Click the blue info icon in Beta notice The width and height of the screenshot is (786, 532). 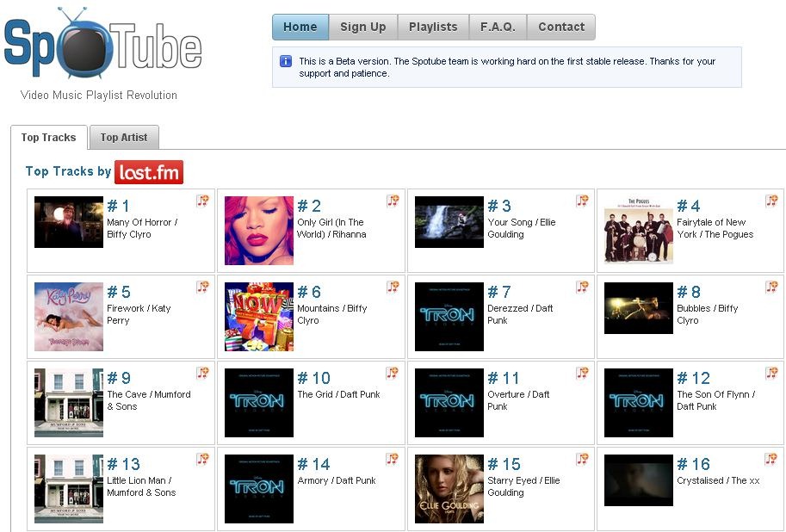click(286, 61)
